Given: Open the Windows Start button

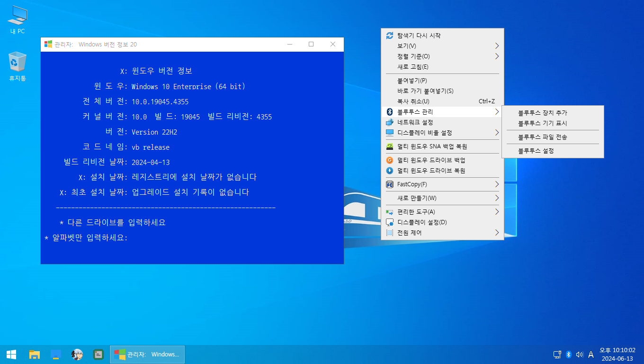Looking at the screenshot, I should [11, 355].
